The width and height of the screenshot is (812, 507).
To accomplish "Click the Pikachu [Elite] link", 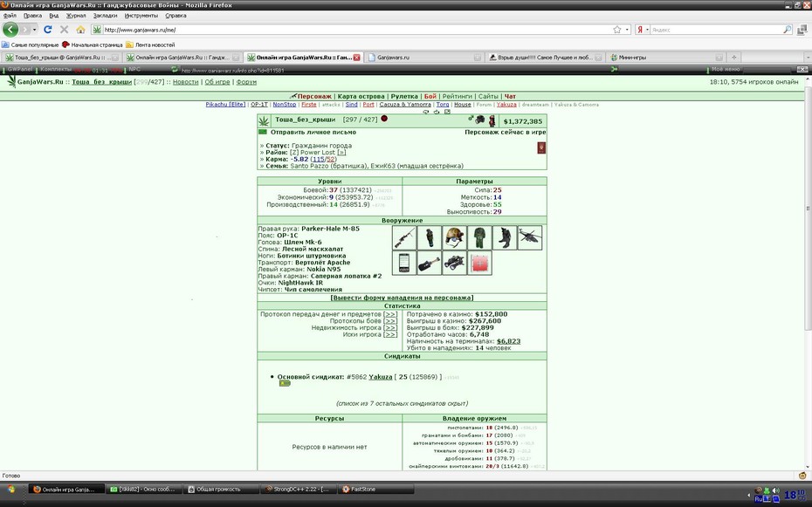I will [x=225, y=105].
